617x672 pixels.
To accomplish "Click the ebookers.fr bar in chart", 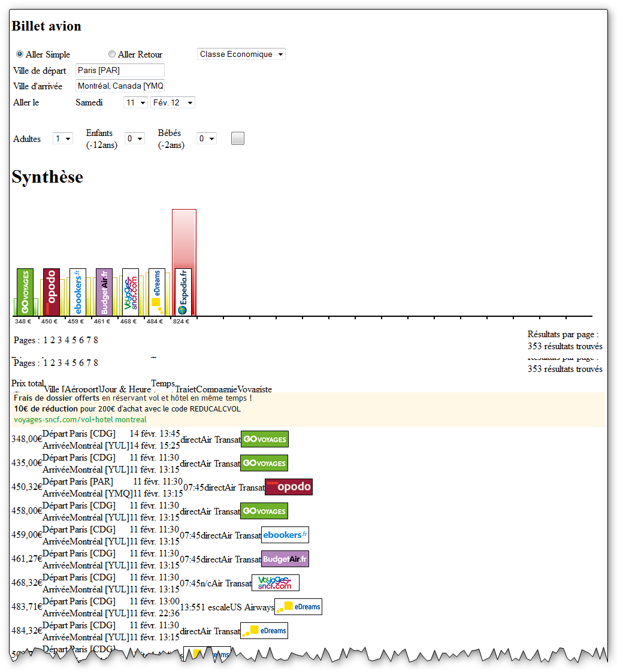I will (x=78, y=292).
